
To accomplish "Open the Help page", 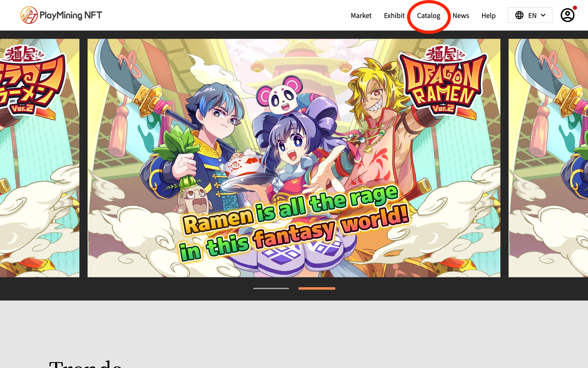I will pyautogui.click(x=488, y=16).
